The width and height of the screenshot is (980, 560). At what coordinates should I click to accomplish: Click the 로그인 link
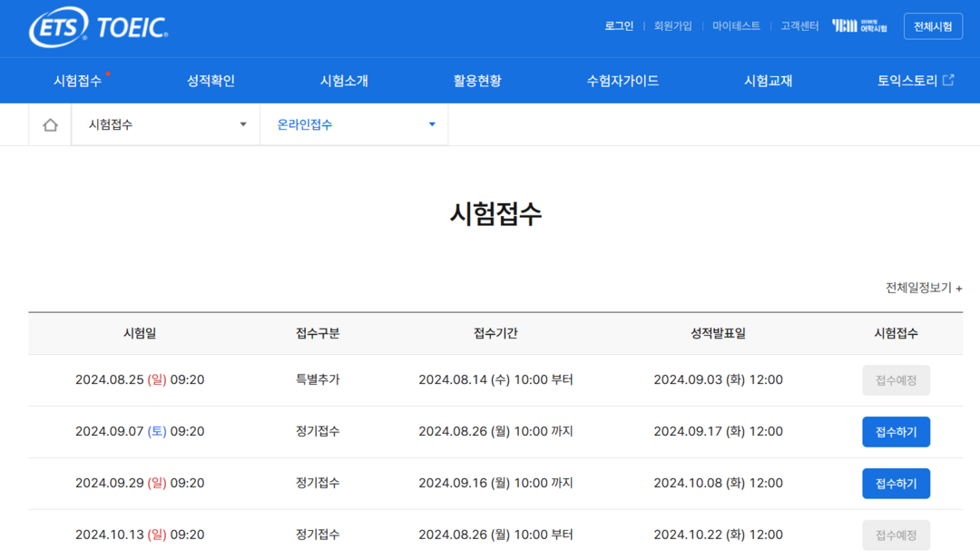point(619,26)
